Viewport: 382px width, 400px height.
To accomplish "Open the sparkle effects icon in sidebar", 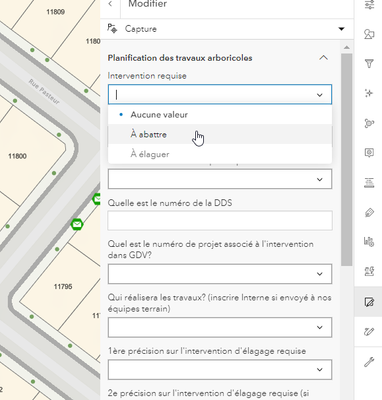I will (369, 93).
